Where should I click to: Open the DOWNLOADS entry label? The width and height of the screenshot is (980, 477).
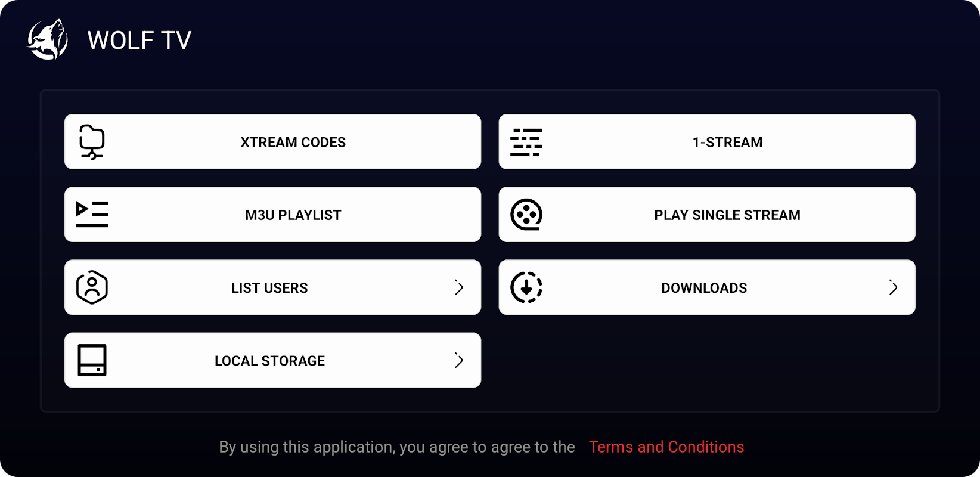pyautogui.click(x=704, y=288)
